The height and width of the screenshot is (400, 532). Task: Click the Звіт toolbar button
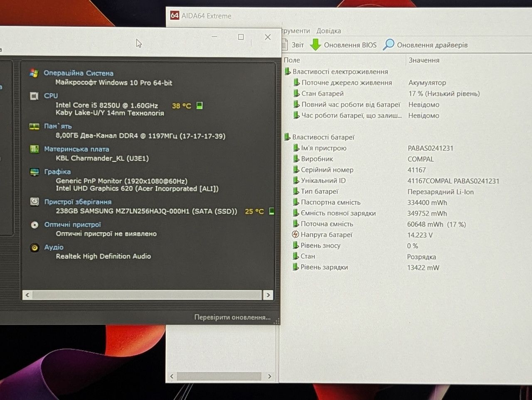293,45
